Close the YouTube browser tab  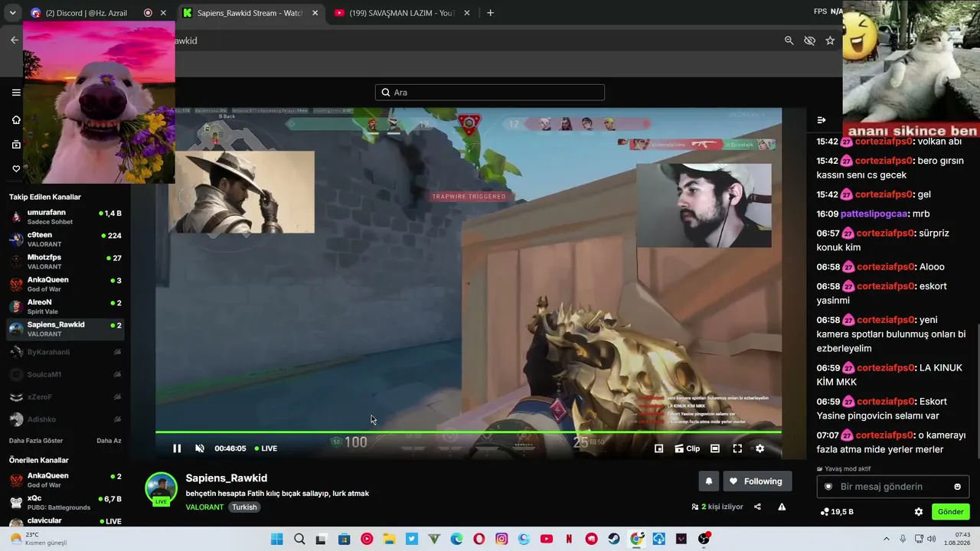[466, 13]
